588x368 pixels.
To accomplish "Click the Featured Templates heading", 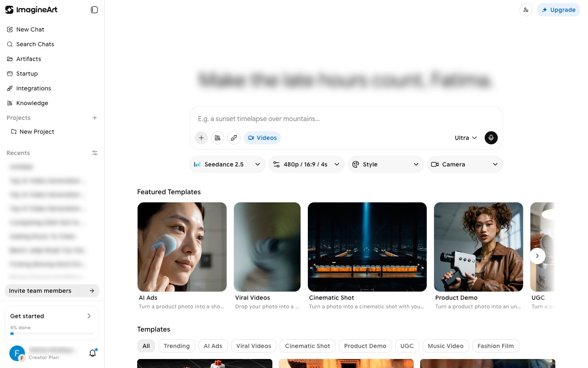I will [169, 192].
